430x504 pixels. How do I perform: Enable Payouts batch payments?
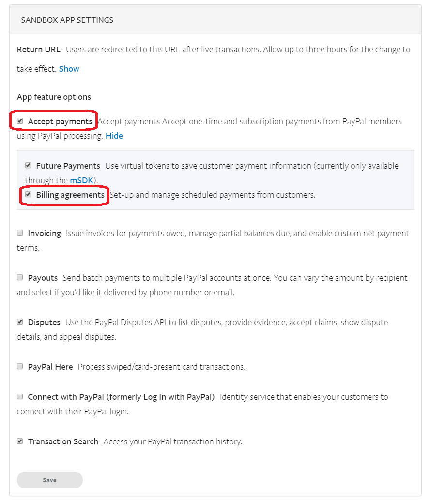20,277
